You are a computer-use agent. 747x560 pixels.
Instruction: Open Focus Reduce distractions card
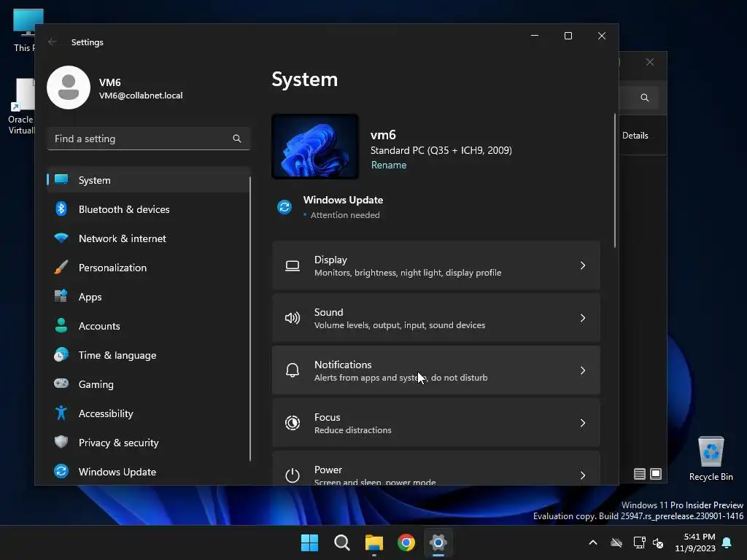pyautogui.click(x=436, y=423)
